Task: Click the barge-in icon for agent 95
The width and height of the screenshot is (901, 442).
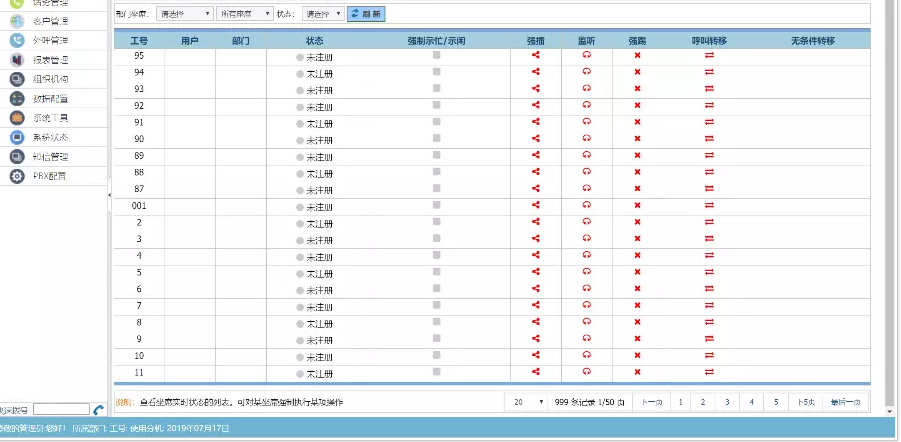Action: [x=536, y=56]
